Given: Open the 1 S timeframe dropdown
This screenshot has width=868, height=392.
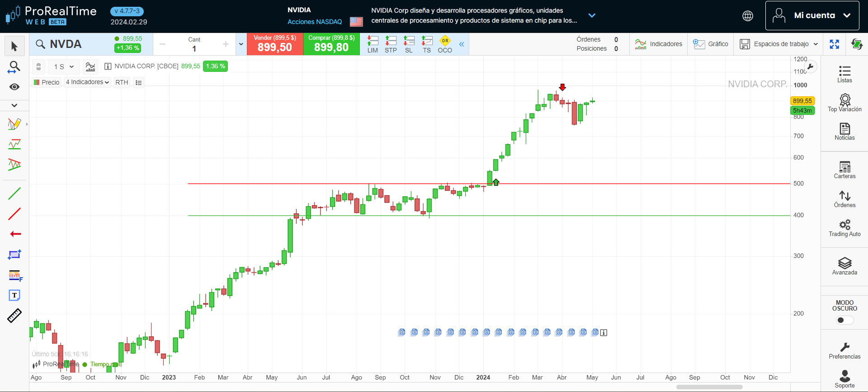Looking at the screenshot, I should tap(64, 66).
